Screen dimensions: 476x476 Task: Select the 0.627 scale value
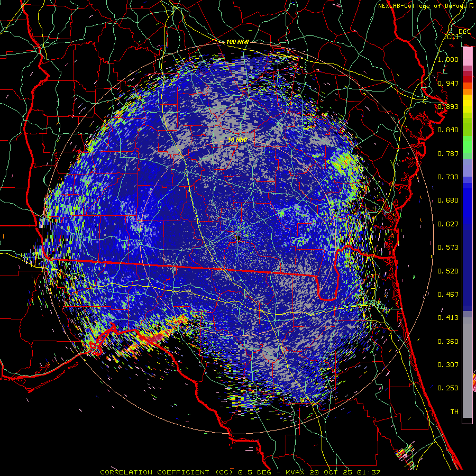448,224
